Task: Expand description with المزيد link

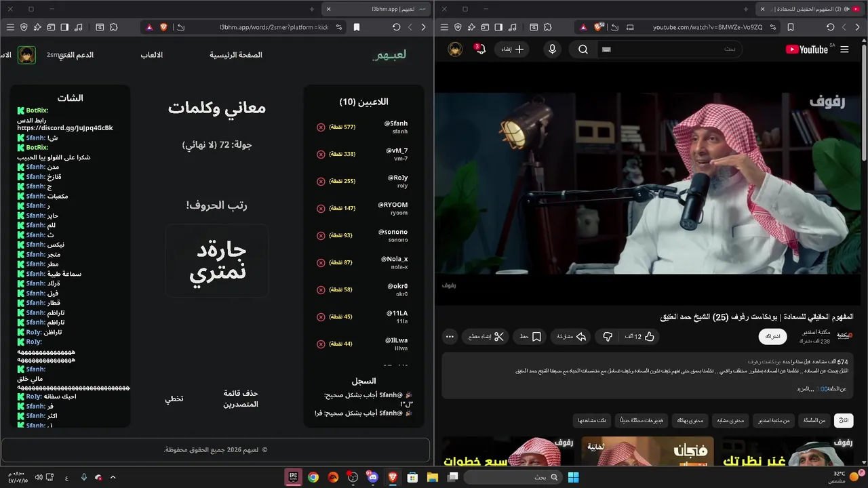Action: pyautogui.click(x=805, y=389)
